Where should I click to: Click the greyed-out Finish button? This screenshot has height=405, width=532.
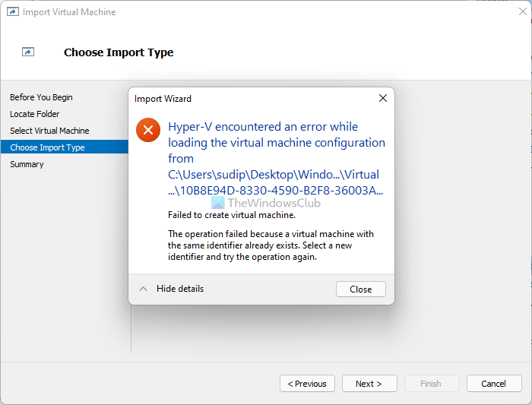[x=431, y=384]
